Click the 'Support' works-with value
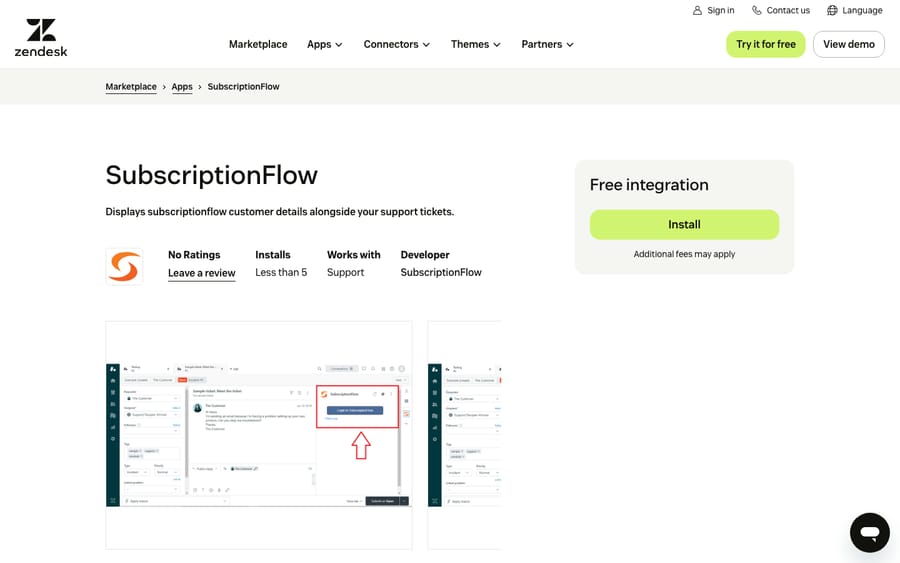This screenshot has height=563, width=900. [x=346, y=273]
